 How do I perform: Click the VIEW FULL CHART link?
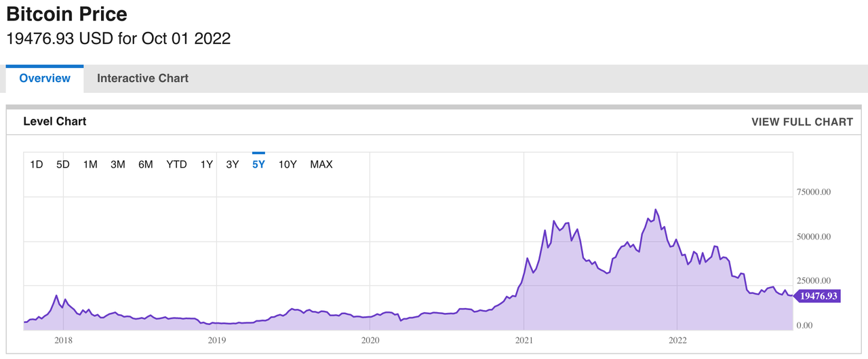802,122
